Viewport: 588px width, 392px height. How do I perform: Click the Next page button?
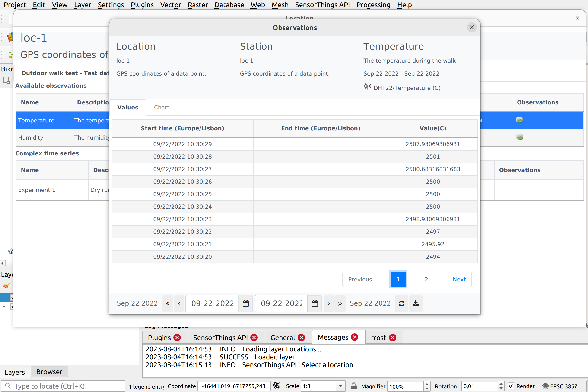coord(459,279)
